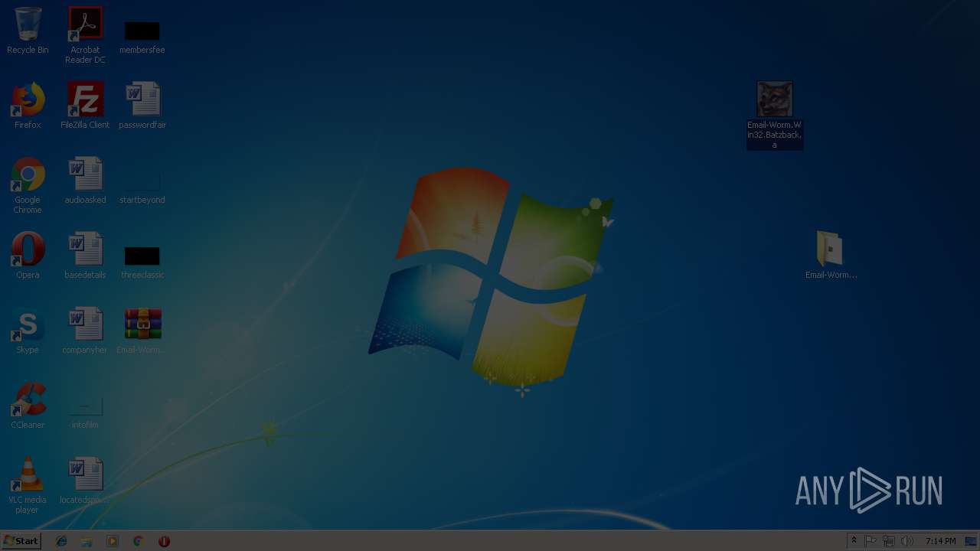The height and width of the screenshot is (551, 980).
Task: Select the companyher Word document
Action: (x=85, y=331)
